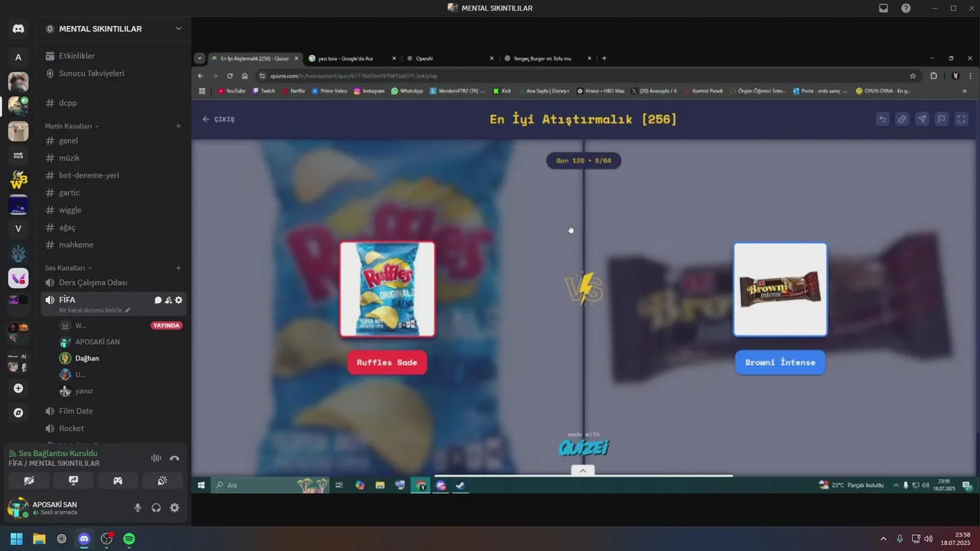
Task: Mute the microphone in user panel
Action: pyautogui.click(x=138, y=507)
